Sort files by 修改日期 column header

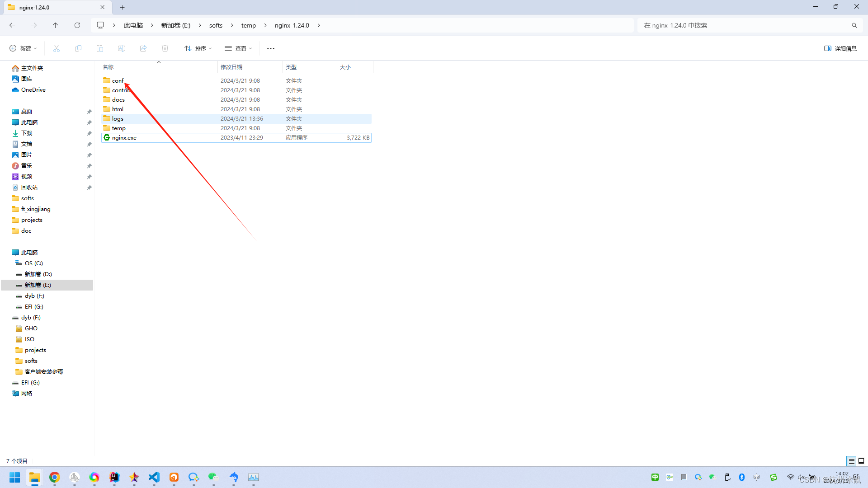click(x=231, y=67)
